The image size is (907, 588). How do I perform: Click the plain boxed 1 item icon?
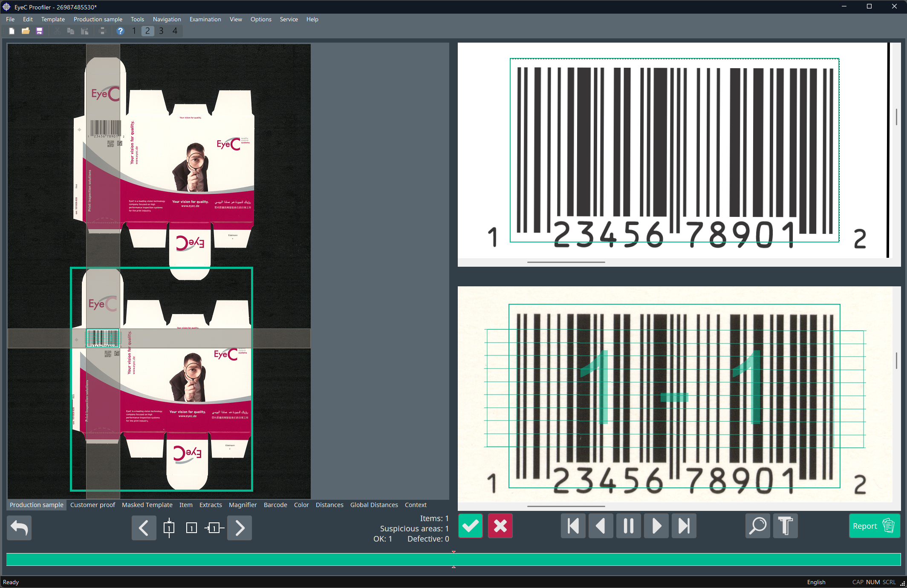191,528
